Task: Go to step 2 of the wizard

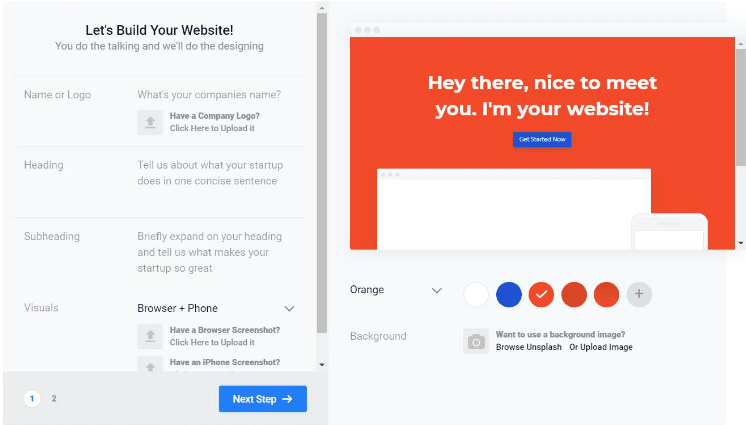Action: pyautogui.click(x=54, y=399)
